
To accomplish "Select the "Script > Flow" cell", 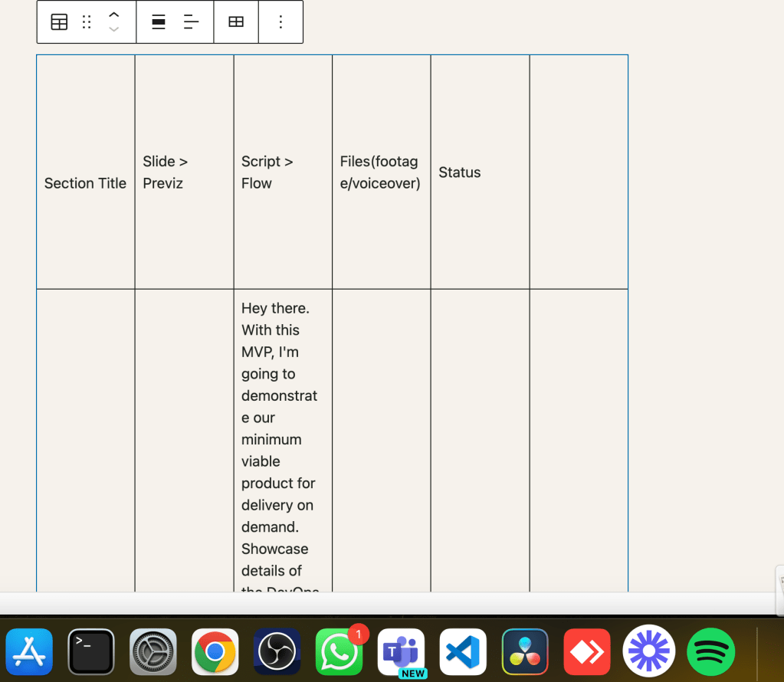I will coord(283,172).
